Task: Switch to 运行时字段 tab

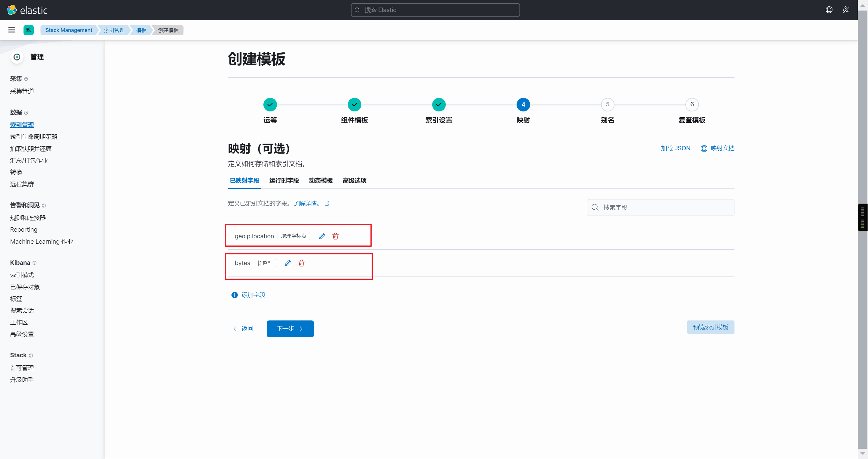Action: point(284,180)
